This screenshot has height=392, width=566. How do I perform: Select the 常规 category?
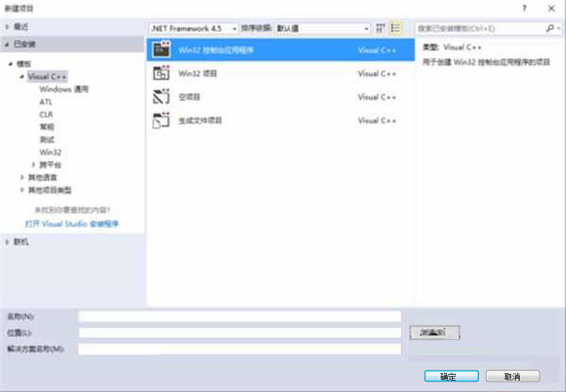(x=47, y=127)
